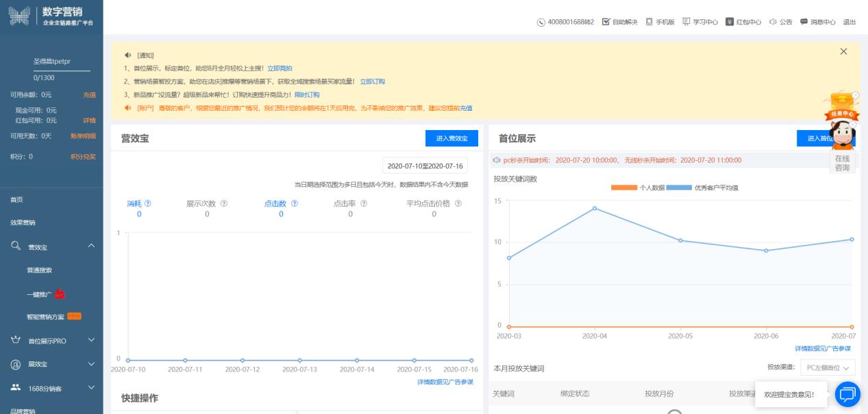Open the floating chat assistant icon bottom right
This screenshot has width=868, height=414.
pos(848,395)
